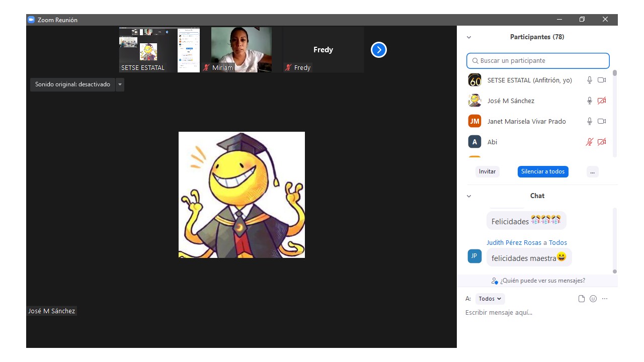Focus the Buscar un participante search field
Viewport: 644px width, 362px height.
pos(538,61)
